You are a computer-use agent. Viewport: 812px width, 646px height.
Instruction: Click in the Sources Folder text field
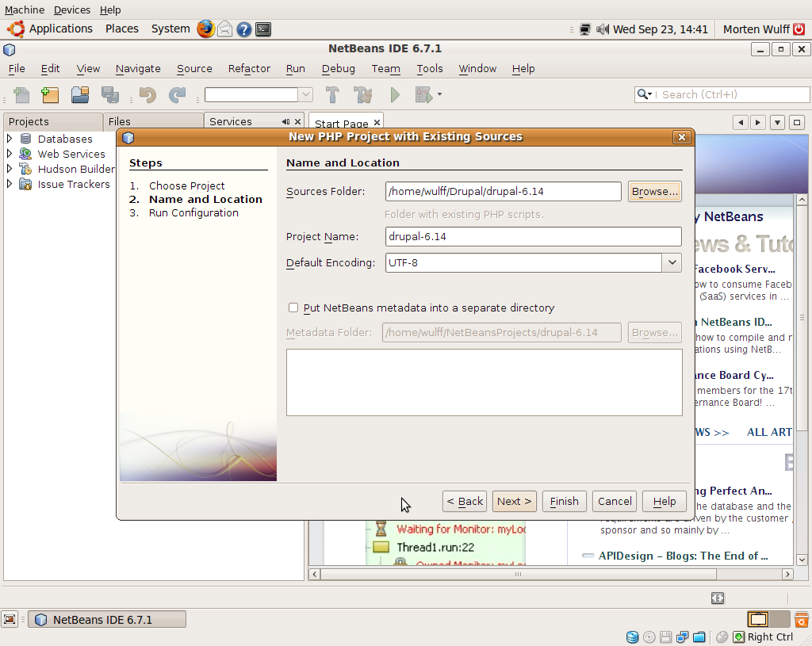click(x=503, y=192)
